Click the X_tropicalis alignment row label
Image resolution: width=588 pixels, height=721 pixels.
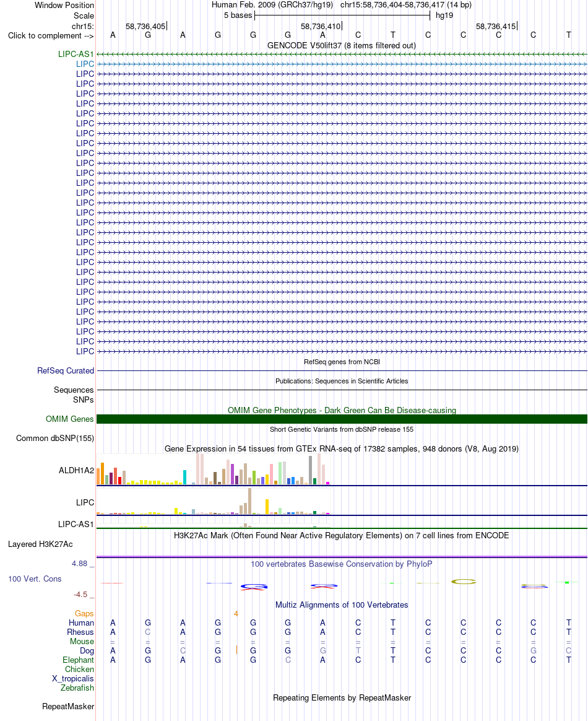(72, 679)
